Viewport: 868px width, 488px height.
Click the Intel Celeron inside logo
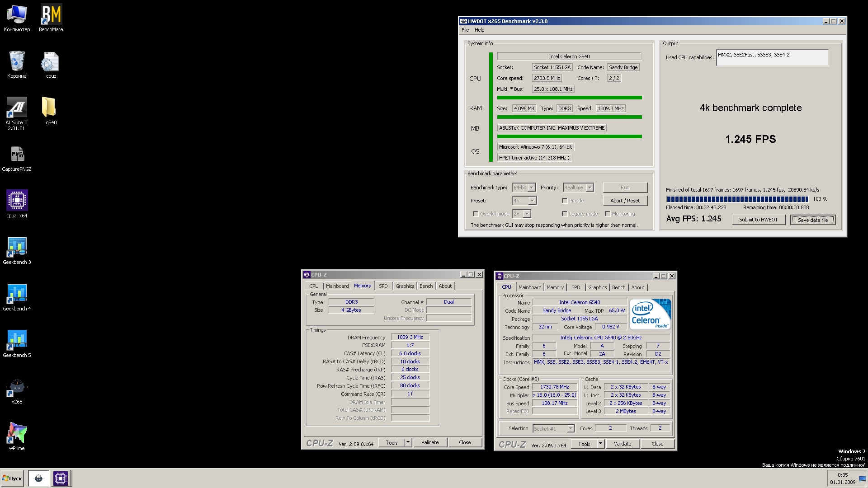[650, 314]
